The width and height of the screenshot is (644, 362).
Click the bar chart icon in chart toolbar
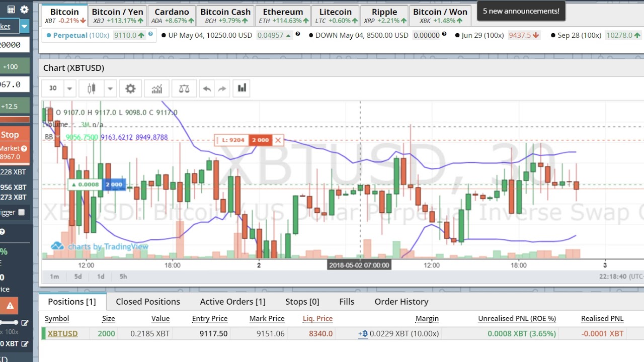click(242, 88)
